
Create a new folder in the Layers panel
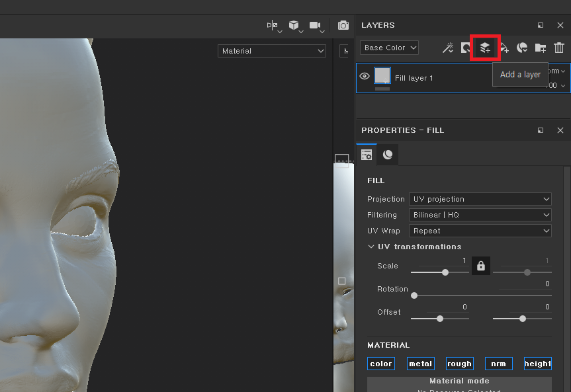pyautogui.click(x=540, y=47)
